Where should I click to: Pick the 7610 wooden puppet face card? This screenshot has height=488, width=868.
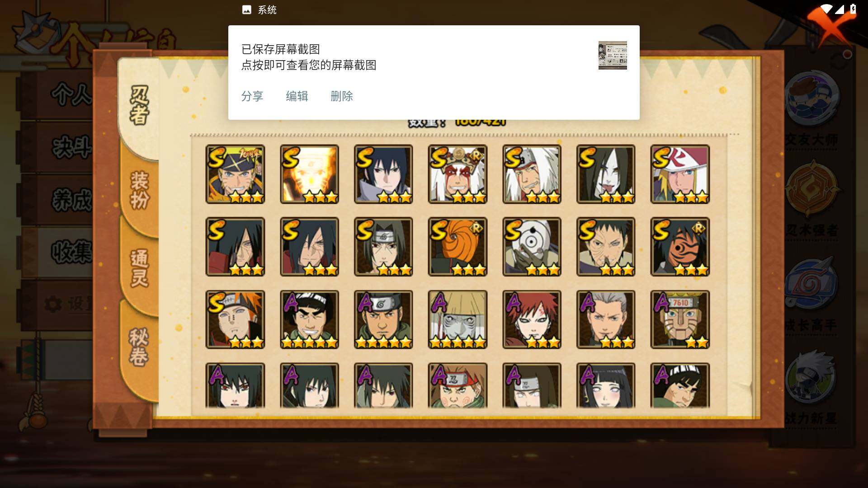pyautogui.click(x=680, y=319)
